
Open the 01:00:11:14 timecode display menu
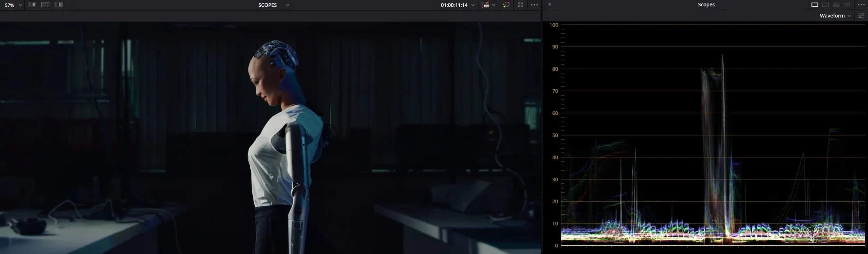click(457, 5)
